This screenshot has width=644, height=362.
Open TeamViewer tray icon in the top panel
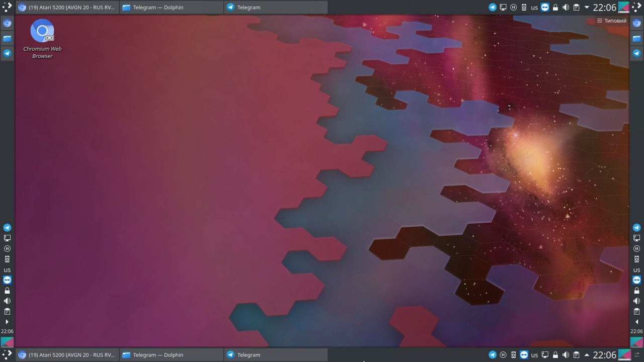click(x=545, y=8)
